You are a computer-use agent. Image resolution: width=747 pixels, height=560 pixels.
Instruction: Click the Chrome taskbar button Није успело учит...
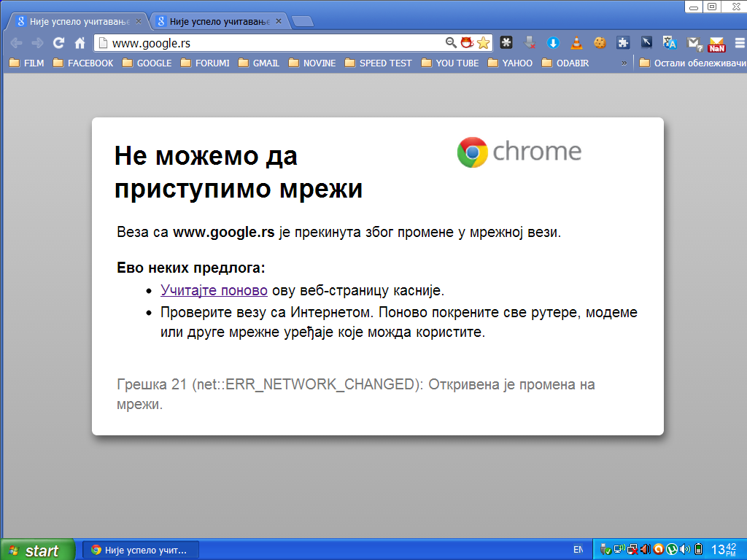click(141, 550)
